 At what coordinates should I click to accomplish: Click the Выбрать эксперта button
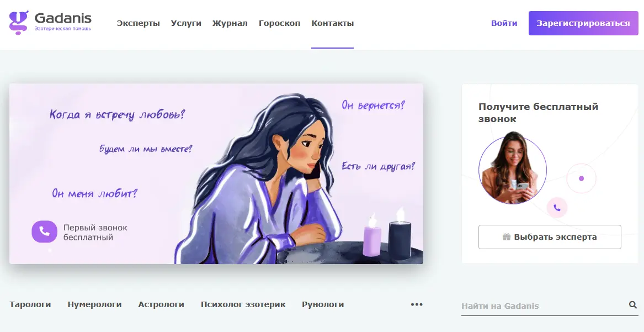point(550,237)
